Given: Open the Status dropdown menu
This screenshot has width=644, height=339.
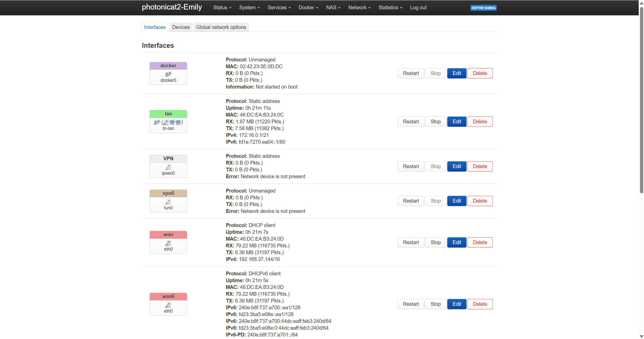Looking at the screenshot, I should point(222,8).
